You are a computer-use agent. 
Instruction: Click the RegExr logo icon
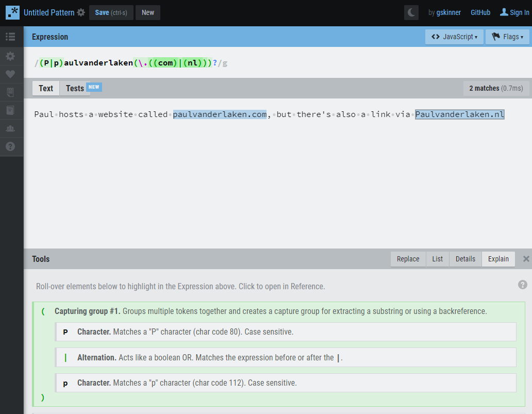12,12
